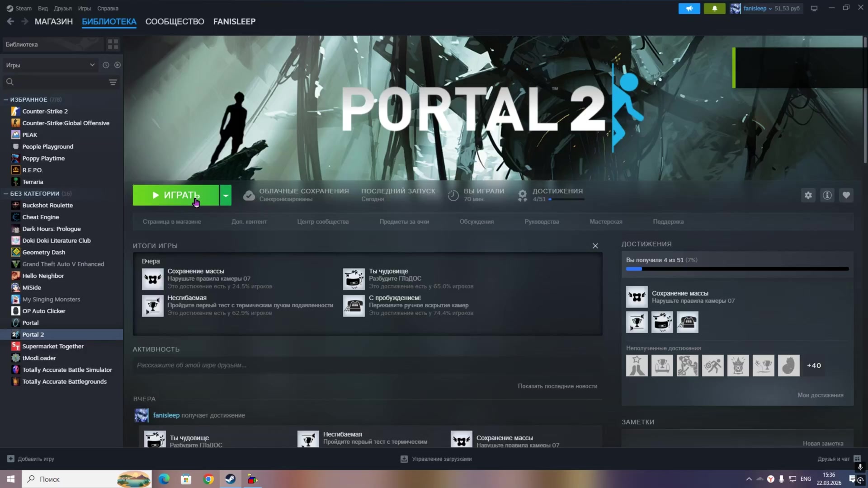Click the vertical scrollbar of game page
868x488 pixels.
pos(865,99)
